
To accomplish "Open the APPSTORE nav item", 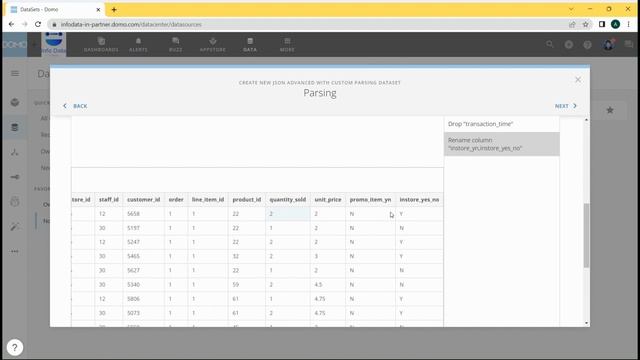I will (213, 44).
